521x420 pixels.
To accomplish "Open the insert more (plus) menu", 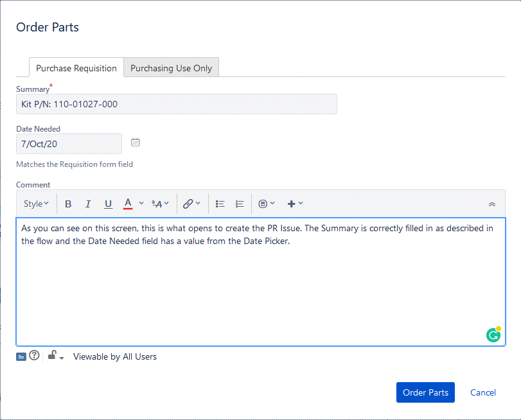I will 295,204.
